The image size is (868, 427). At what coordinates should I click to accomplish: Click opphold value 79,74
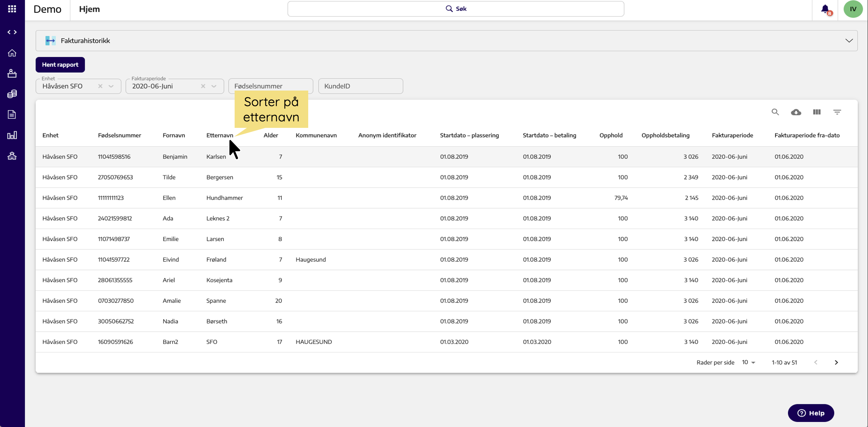coord(621,198)
